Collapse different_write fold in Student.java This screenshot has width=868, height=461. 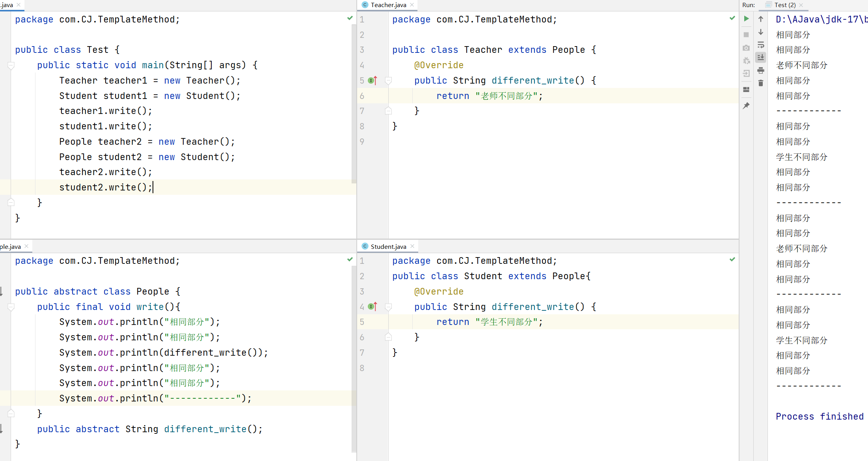[x=388, y=307]
